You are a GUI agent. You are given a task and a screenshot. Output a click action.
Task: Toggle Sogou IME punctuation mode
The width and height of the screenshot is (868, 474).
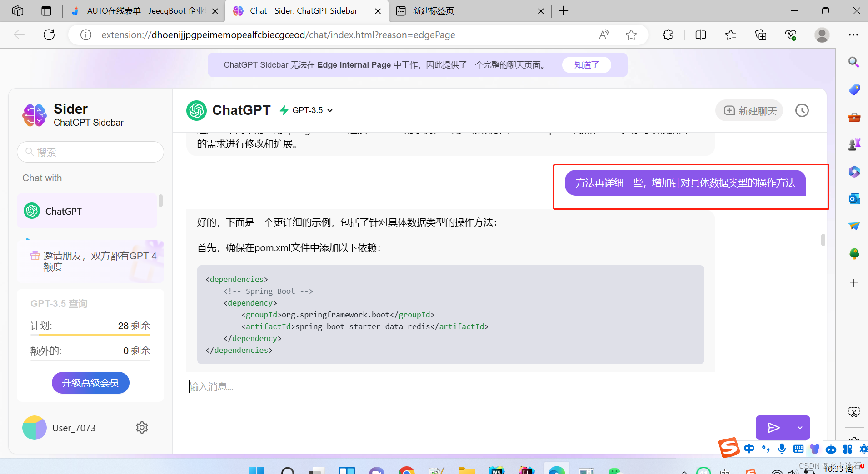[x=766, y=449]
